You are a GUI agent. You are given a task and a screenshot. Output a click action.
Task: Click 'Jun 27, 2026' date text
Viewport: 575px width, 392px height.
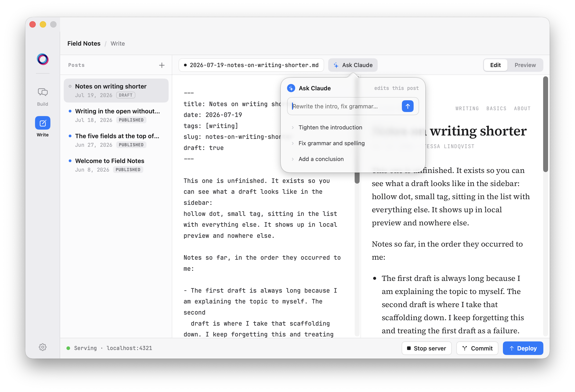[94, 145]
